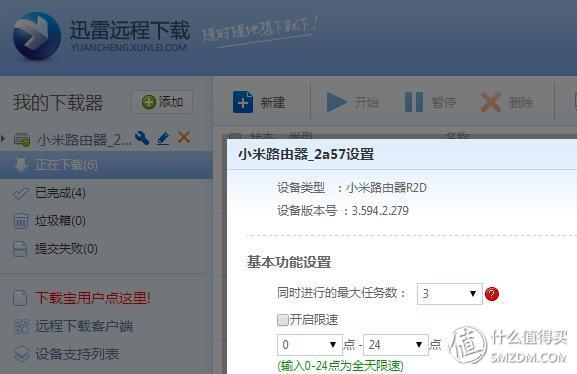Viewport: 577px width, 374px height.
Task: Click the 设备类型 value 小米路由器R2D
Action: coord(386,188)
